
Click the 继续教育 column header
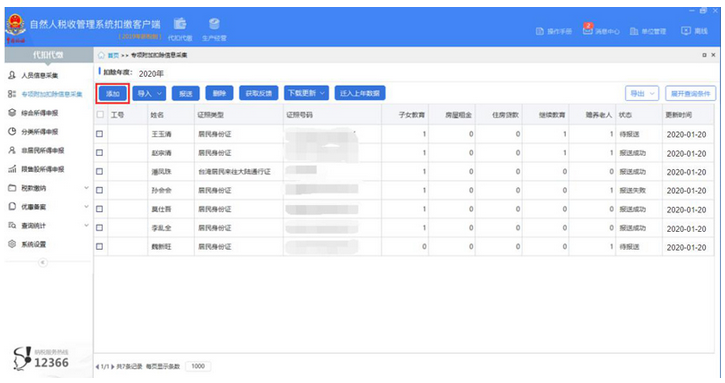(552, 115)
